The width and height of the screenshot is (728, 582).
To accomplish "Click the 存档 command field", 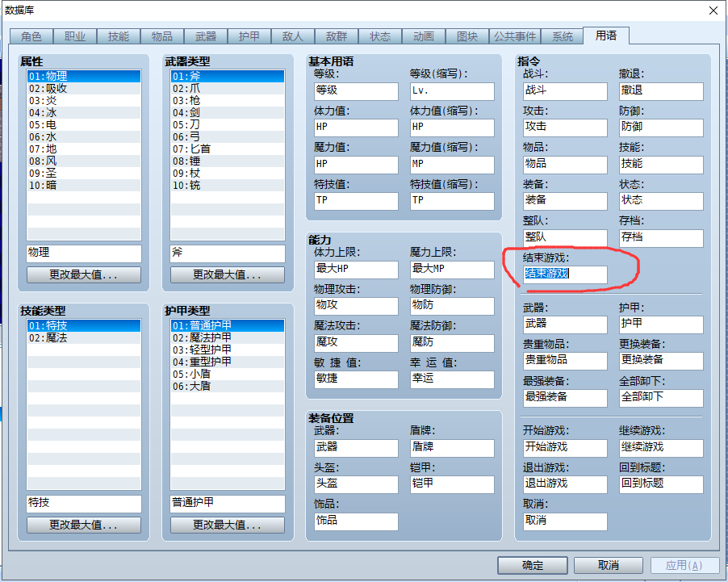I will (x=661, y=238).
